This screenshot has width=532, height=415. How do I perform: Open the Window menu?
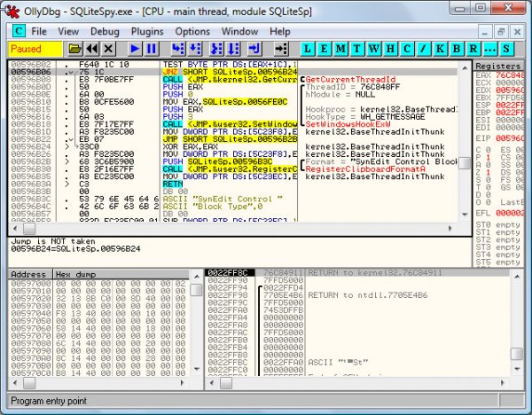click(x=240, y=32)
